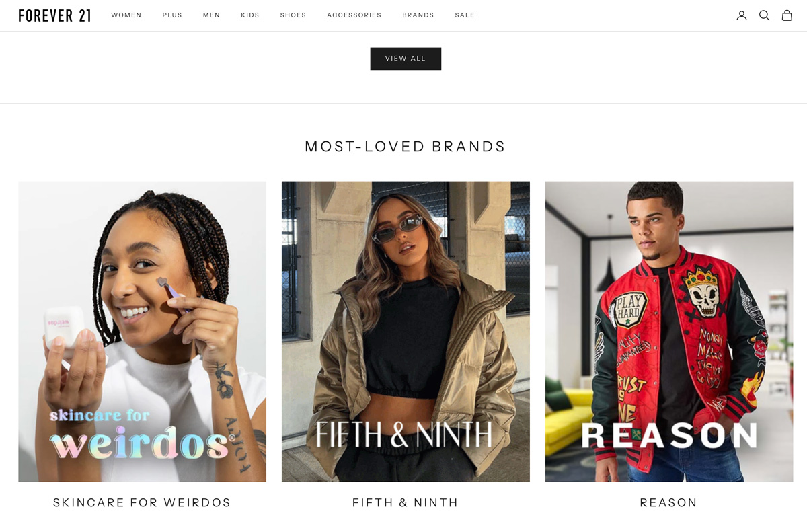The width and height of the screenshot is (807, 532).
Task: Open the Plus category menu
Action: coord(172,15)
